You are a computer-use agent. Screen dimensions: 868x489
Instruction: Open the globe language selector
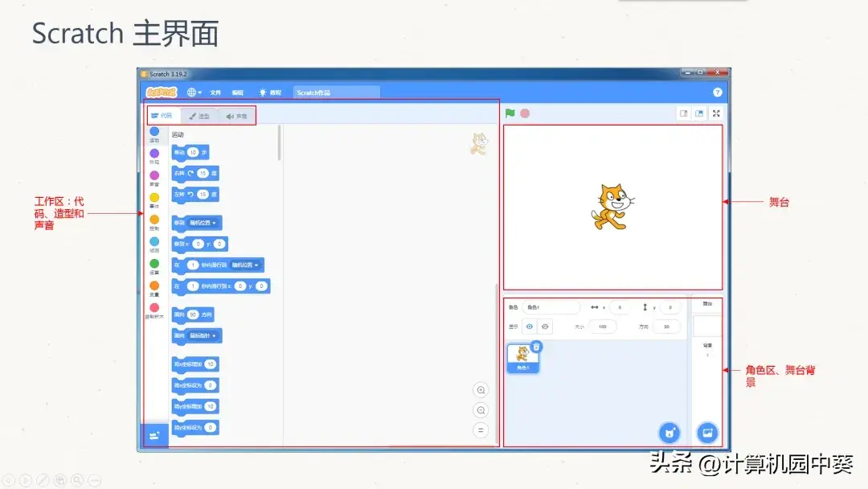(x=194, y=92)
